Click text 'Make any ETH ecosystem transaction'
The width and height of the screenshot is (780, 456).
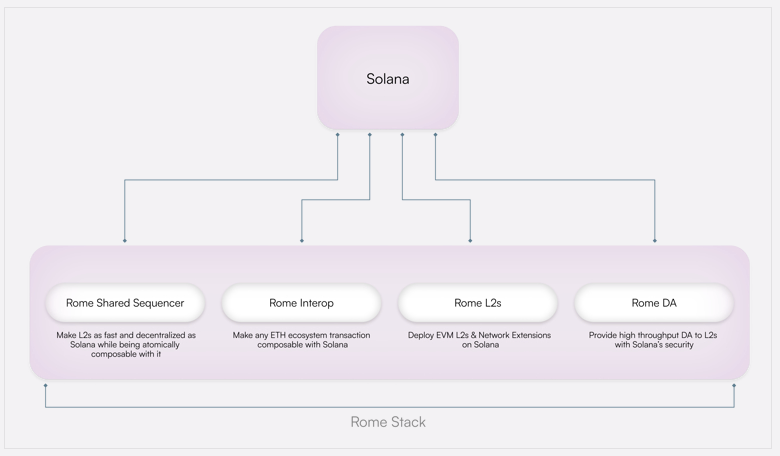click(301, 335)
